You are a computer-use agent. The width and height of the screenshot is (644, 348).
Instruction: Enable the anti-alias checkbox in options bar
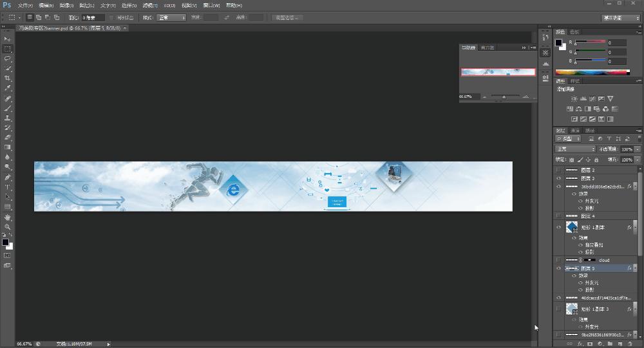pyautogui.click(x=111, y=17)
